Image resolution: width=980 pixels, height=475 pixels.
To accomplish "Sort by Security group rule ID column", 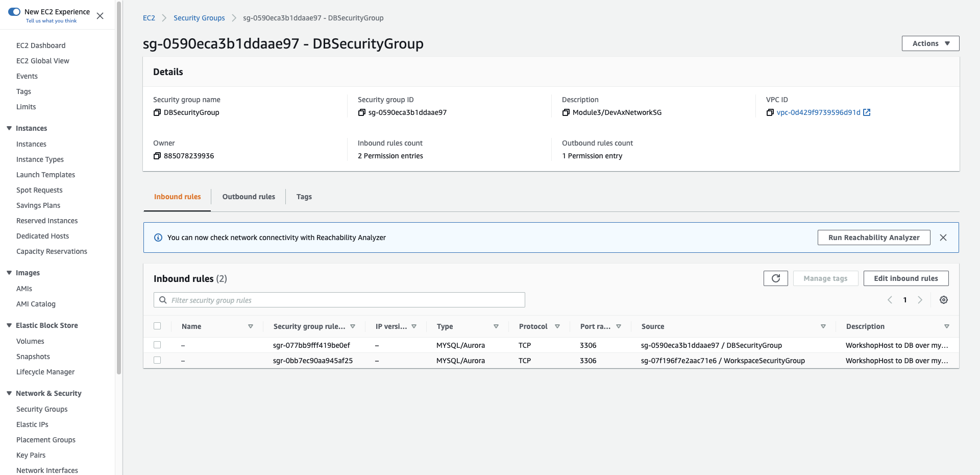I will click(x=353, y=326).
